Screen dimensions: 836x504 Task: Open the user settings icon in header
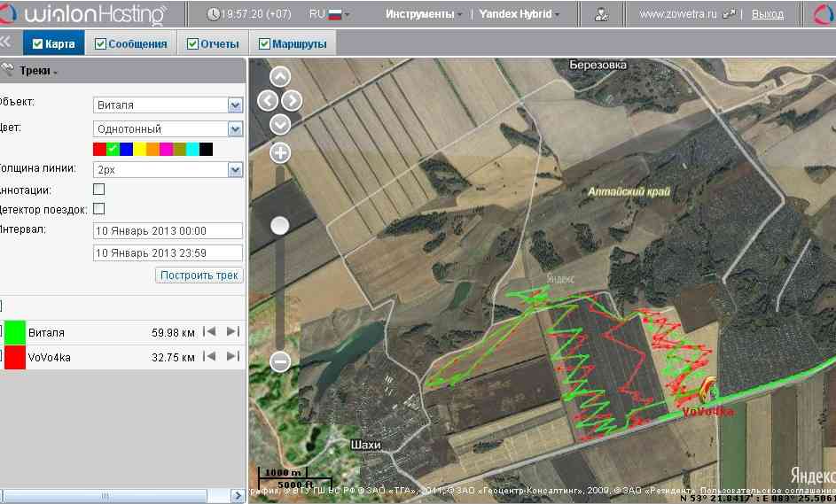pos(602,14)
